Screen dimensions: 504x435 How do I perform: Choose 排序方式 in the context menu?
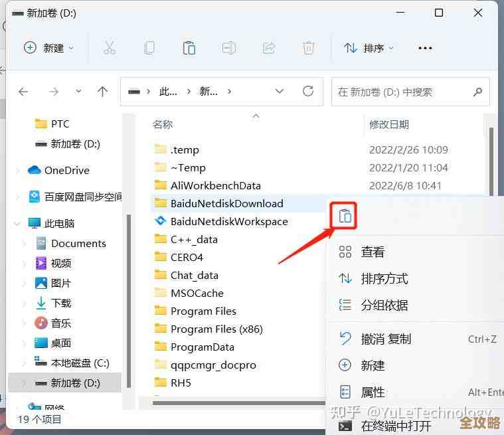click(x=415, y=278)
